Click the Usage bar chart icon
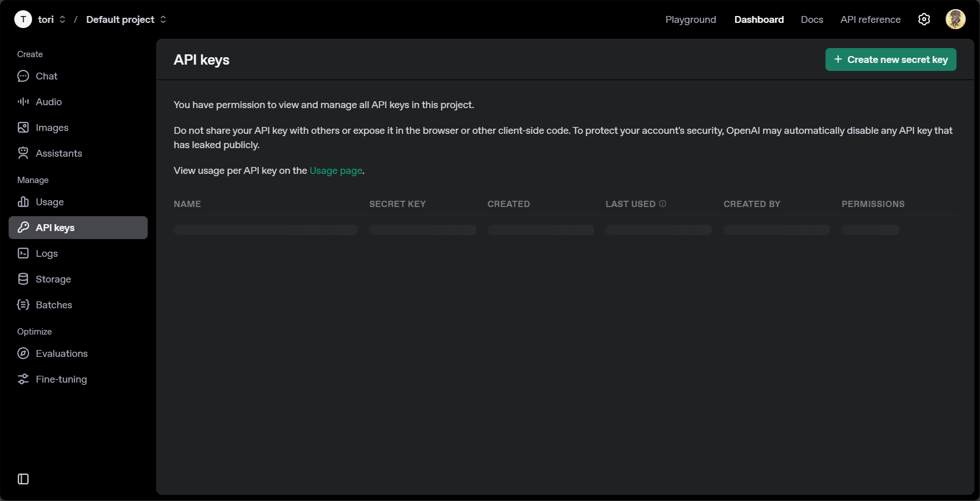Viewport: 980px width, 501px height. click(x=23, y=202)
